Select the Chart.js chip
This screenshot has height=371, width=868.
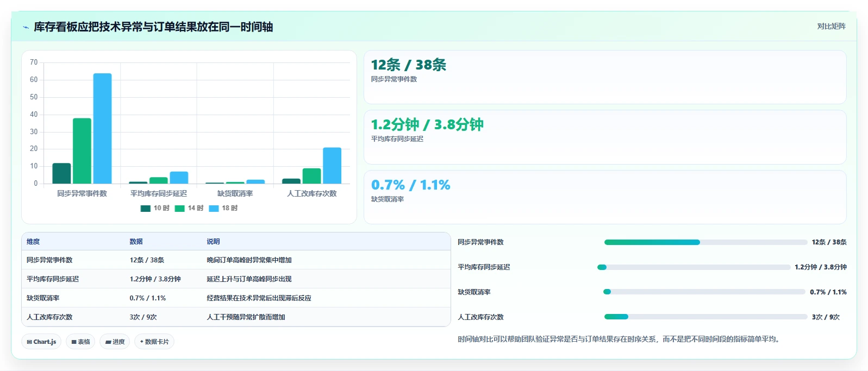pyautogui.click(x=41, y=342)
